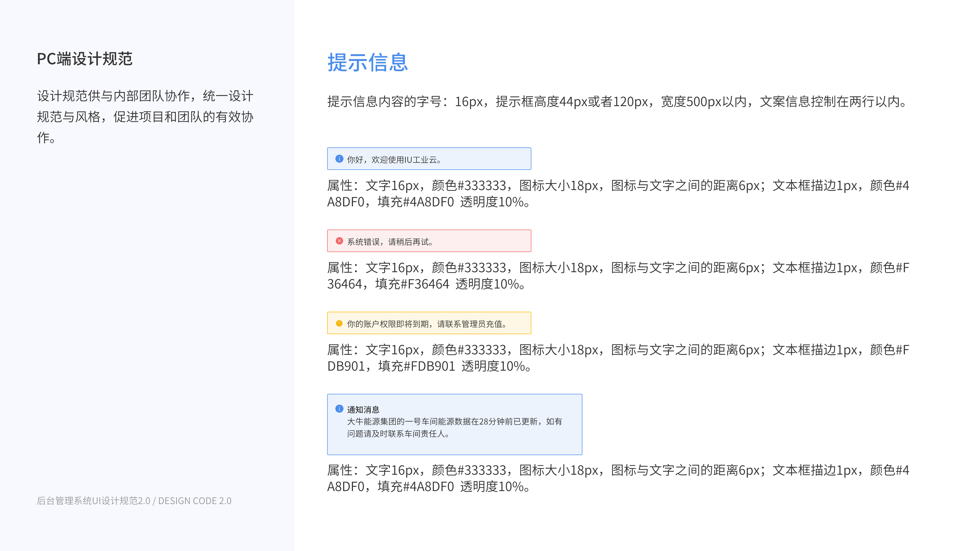Select the text 你的账户权限即将到期，请联系管理员充值。
The image size is (980, 551).
427,324
